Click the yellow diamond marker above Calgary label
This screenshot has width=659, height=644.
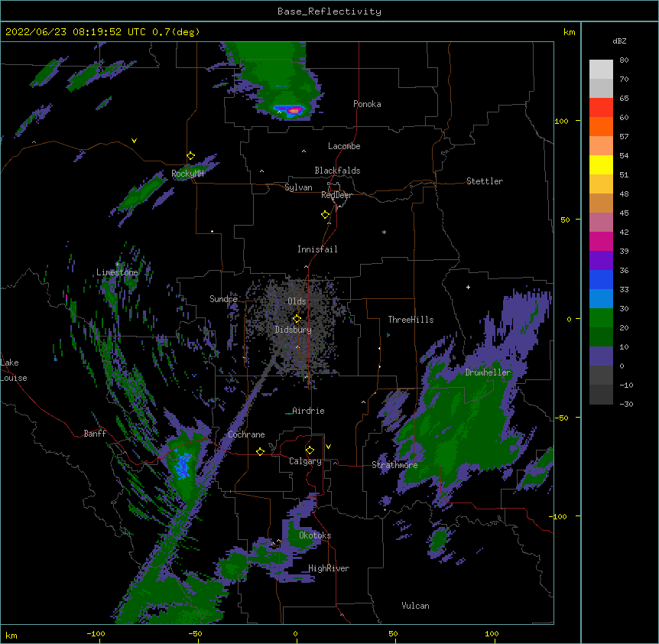310,450
